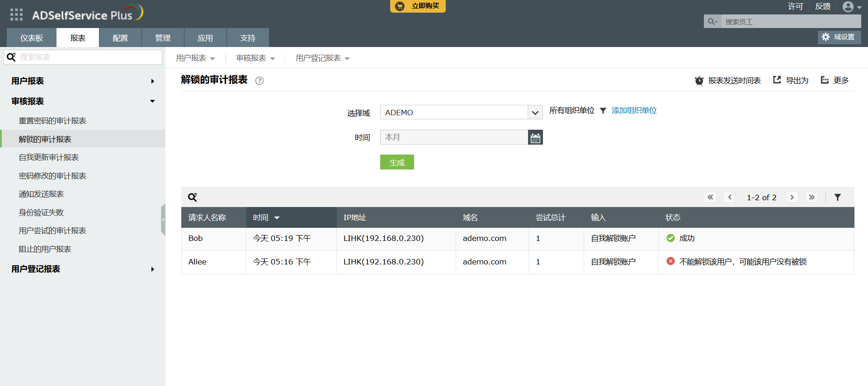This screenshot has width=868, height=386.
Task: Go to the first page of results
Action: click(710, 198)
